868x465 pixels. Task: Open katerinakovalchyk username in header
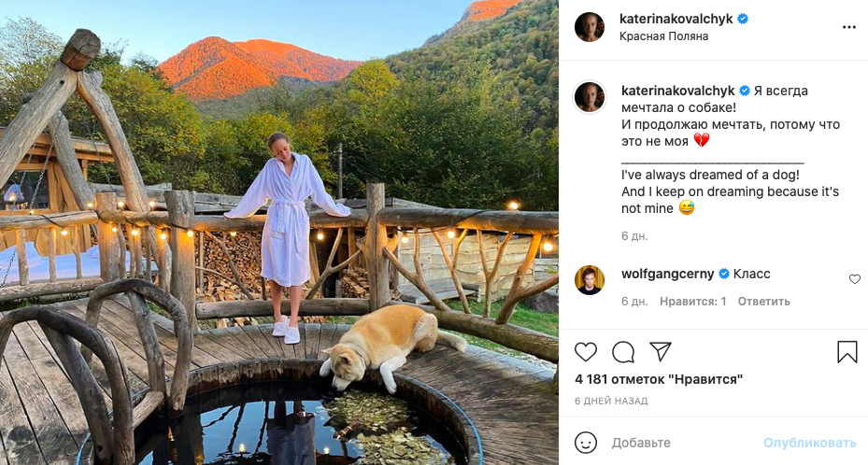pyautogui.click(x=676, y=19)
